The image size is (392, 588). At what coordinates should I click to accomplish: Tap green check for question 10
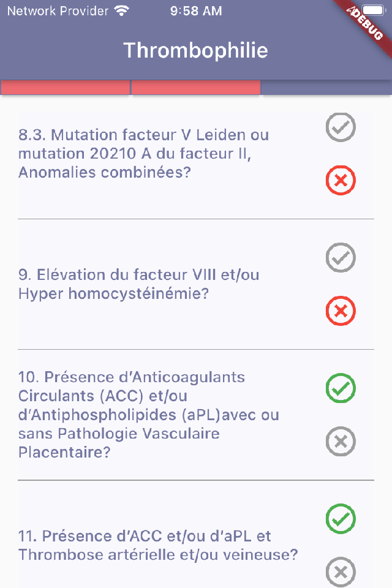pos(341,388)
